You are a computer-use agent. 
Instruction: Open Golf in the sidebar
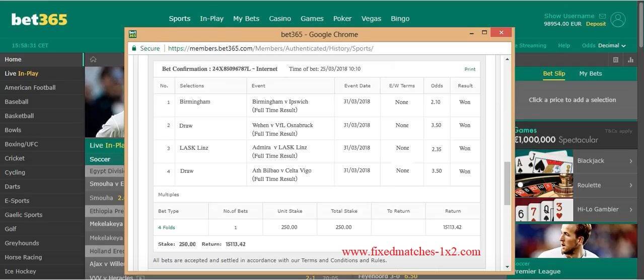42,229
